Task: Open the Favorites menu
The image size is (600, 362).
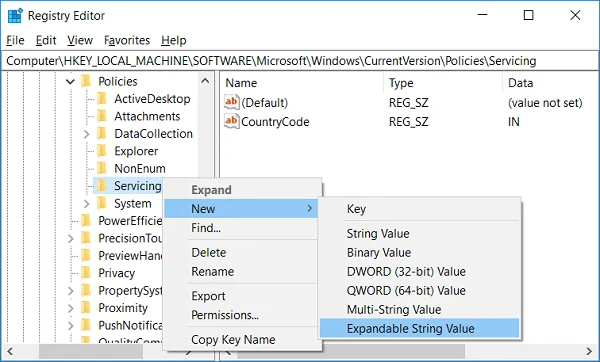Action: click(127, 40)
